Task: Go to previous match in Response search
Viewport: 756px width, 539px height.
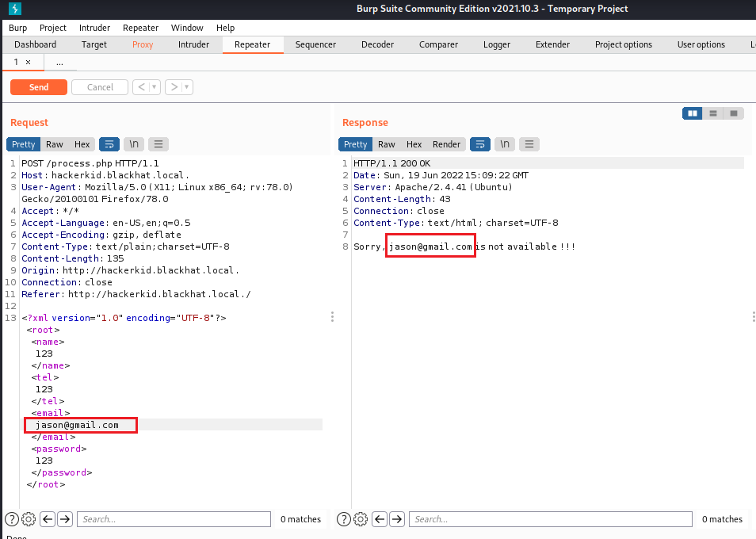Action: 380,519
